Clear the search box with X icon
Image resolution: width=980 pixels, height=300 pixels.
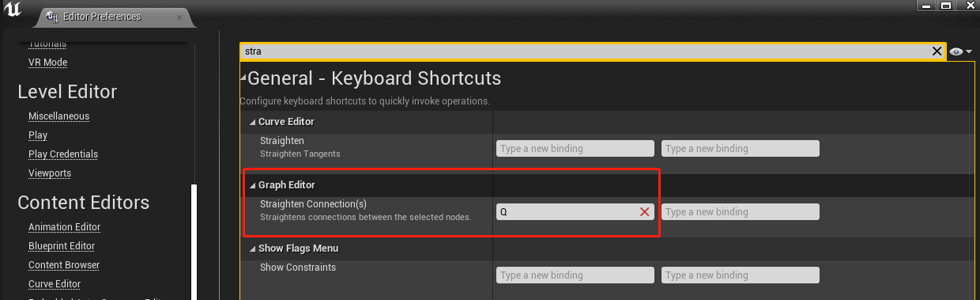click(x=937, y=51)
